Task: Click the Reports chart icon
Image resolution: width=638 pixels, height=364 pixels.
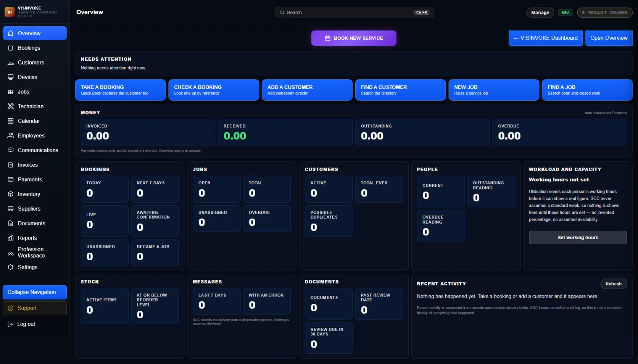Action: [11, 238]
